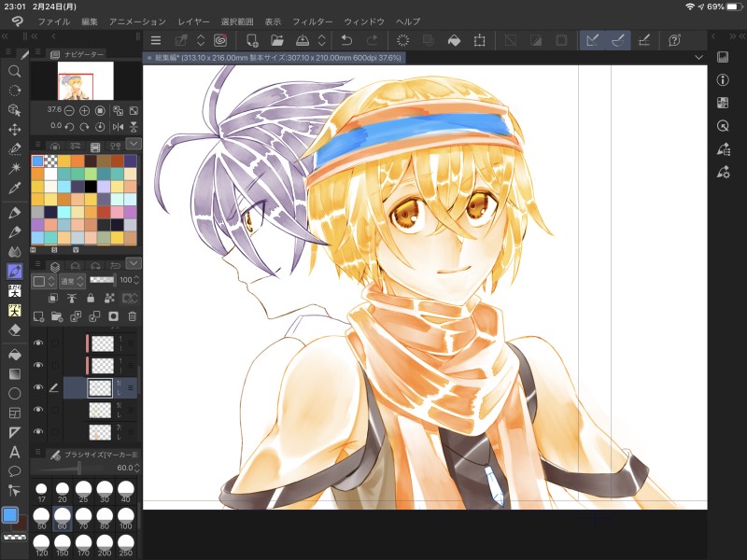The height and width of the screenshot is (560, 747).
Task: Select the Gradient tool
Action: 15,374
